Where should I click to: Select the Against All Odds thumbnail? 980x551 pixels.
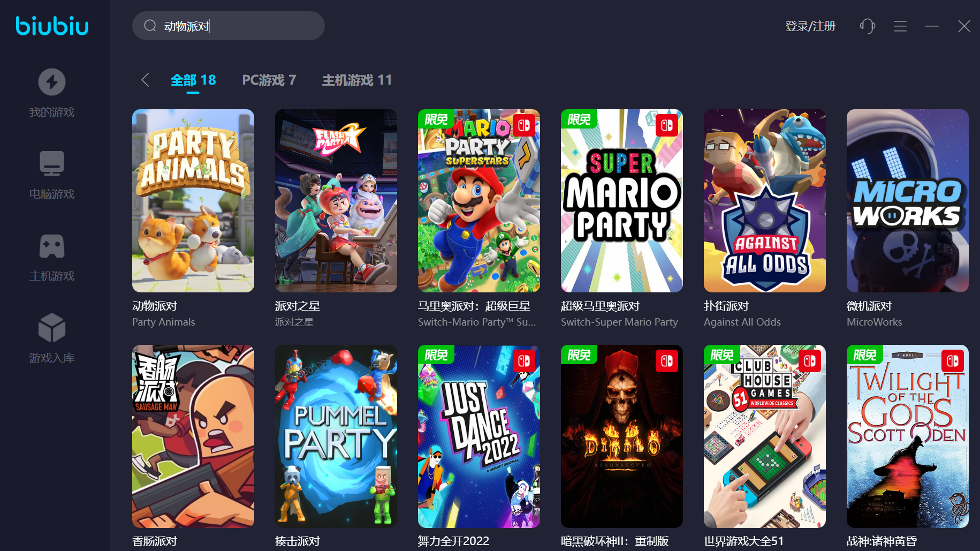point(765,201)
